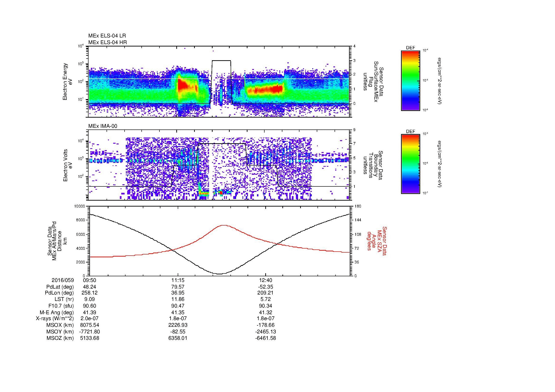Click the M-E Ang value 41.35
Image resolution: width=555 pixels, height=392 pixels.
pos(178,312)
